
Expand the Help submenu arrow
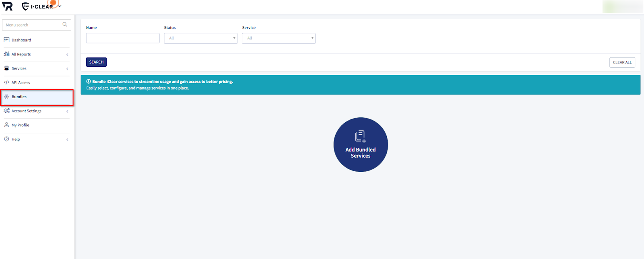67,140
